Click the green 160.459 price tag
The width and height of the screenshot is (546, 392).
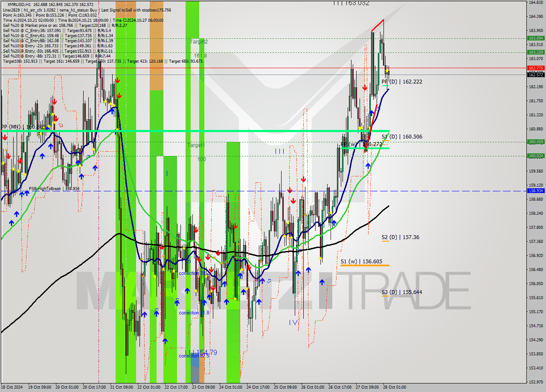pyautogui.click(x=535, y=142)
